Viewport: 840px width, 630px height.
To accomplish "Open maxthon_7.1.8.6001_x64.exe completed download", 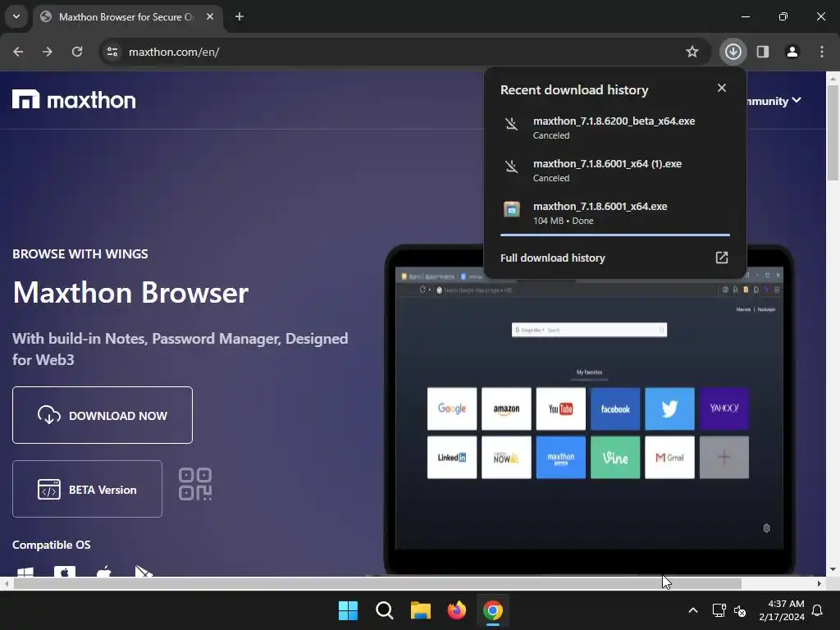I will 615,212.
